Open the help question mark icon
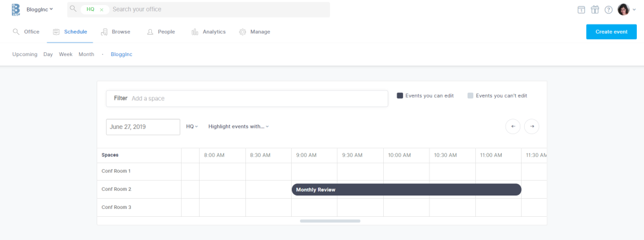 [609, 10]
